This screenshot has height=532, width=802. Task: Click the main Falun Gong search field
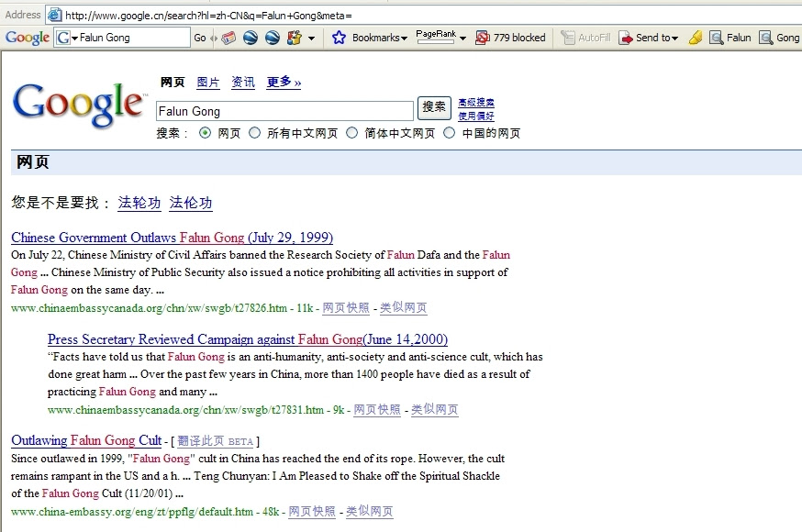[x=284, y=111]
